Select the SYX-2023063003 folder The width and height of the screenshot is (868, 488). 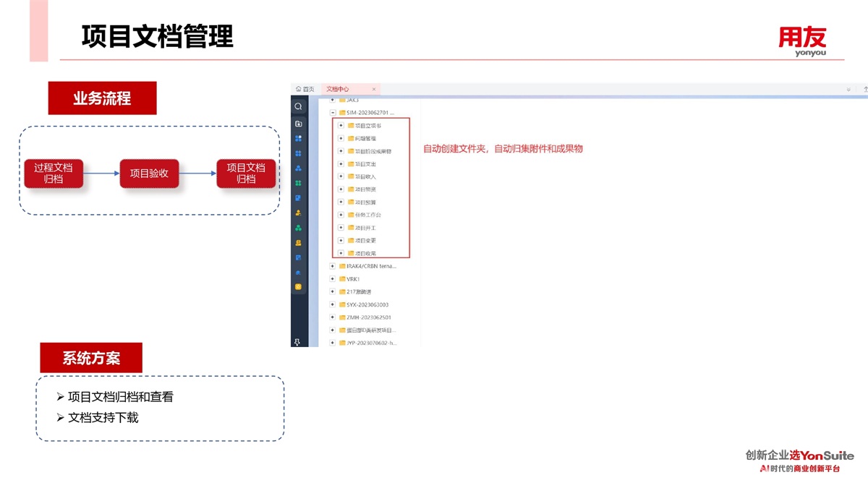pos(367,304)
